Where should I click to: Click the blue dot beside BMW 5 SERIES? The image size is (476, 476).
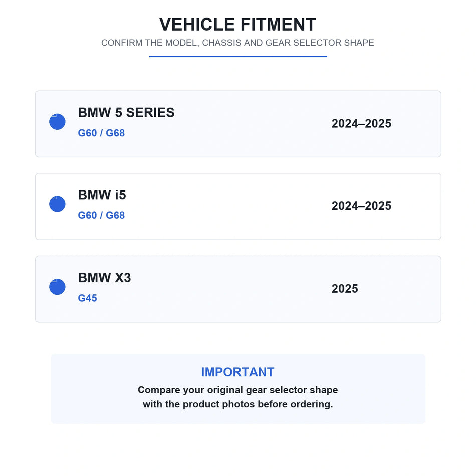tap(57, 122)
